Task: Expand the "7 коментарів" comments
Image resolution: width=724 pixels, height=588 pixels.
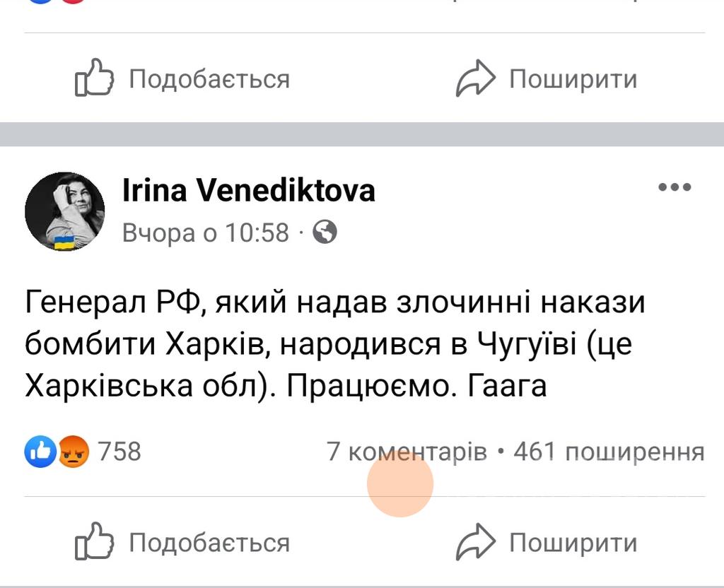Action: pos(407,451)
